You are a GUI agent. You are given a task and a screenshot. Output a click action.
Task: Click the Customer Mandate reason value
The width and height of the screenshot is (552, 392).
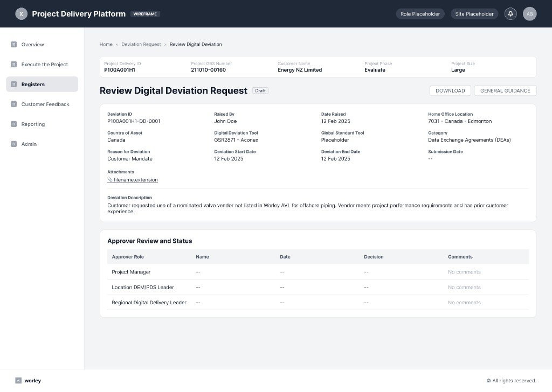[130, 158]
